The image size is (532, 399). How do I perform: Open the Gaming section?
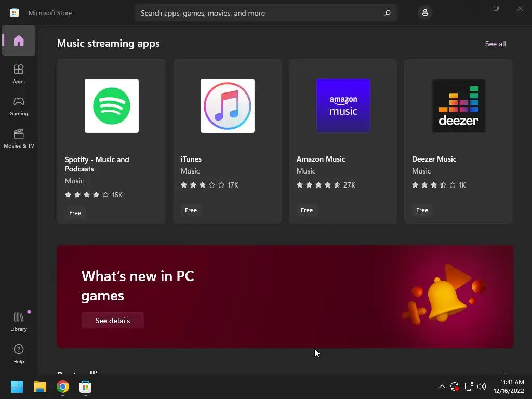point(19,106)
